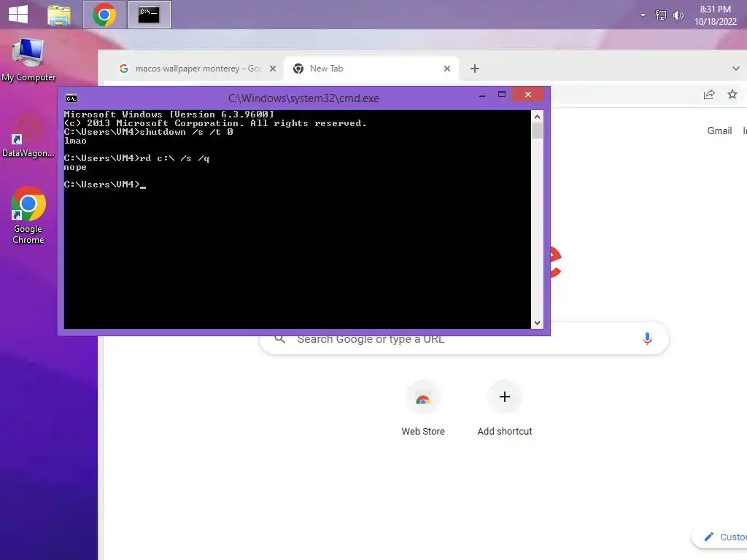This screenshot has height=560, width=747.
Task: Click the Add shortcut button
Action: (x=505, y=408)
